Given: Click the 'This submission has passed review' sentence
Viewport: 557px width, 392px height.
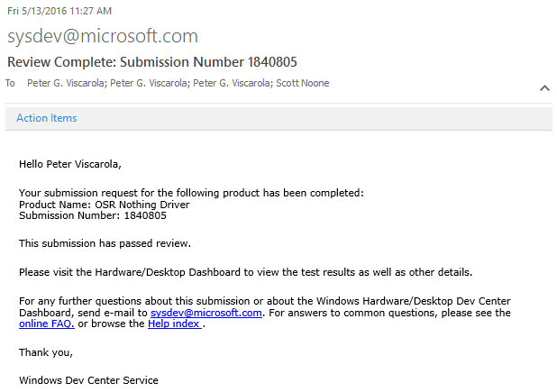Looking at the screenshot, I should click(x=105, y=243).
